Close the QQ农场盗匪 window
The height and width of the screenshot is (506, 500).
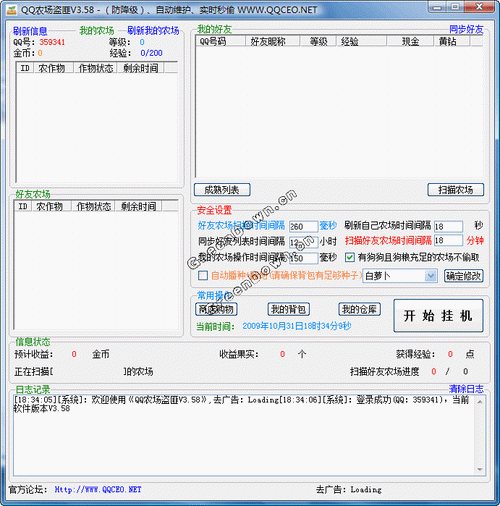(479, 7)
